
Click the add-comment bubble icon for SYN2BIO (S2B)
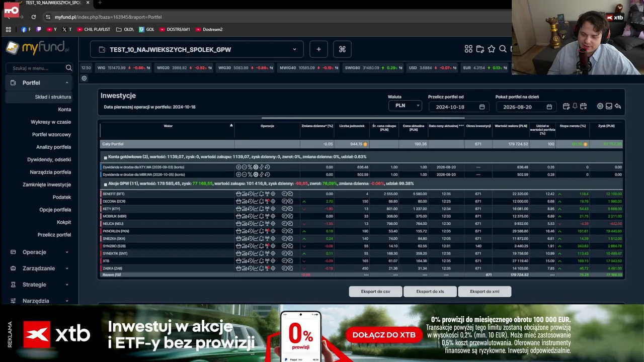290,246
